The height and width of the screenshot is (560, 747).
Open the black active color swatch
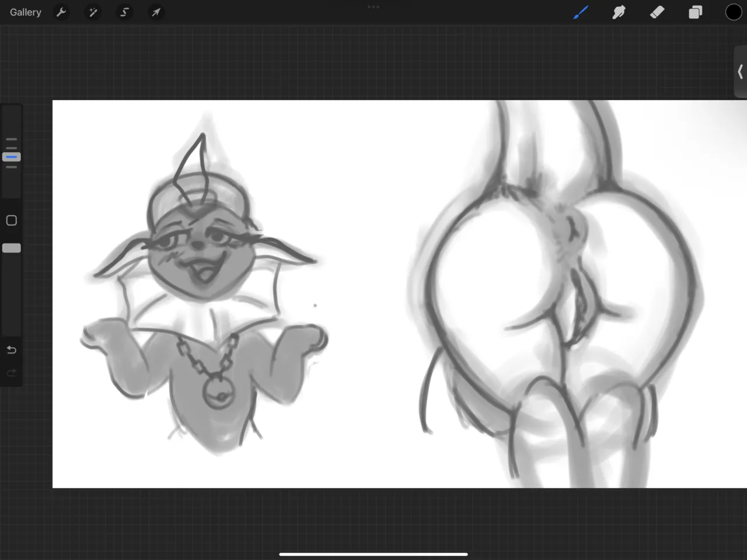(x=733, y=12)
